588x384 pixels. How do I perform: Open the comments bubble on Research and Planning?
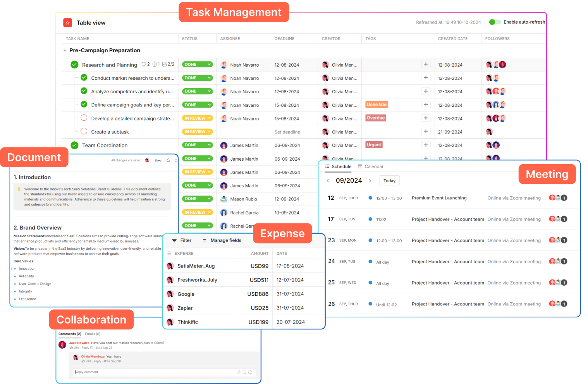[144, 64]
